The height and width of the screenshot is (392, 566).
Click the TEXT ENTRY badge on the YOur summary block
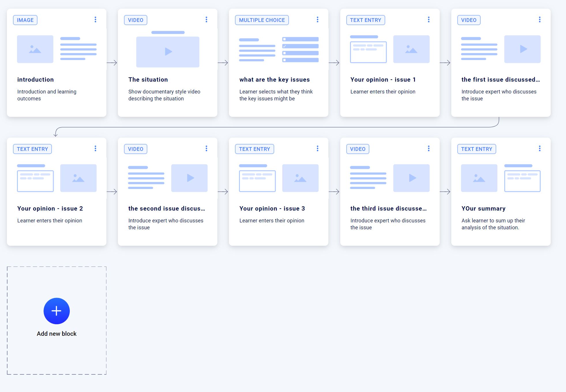point(477,149)
